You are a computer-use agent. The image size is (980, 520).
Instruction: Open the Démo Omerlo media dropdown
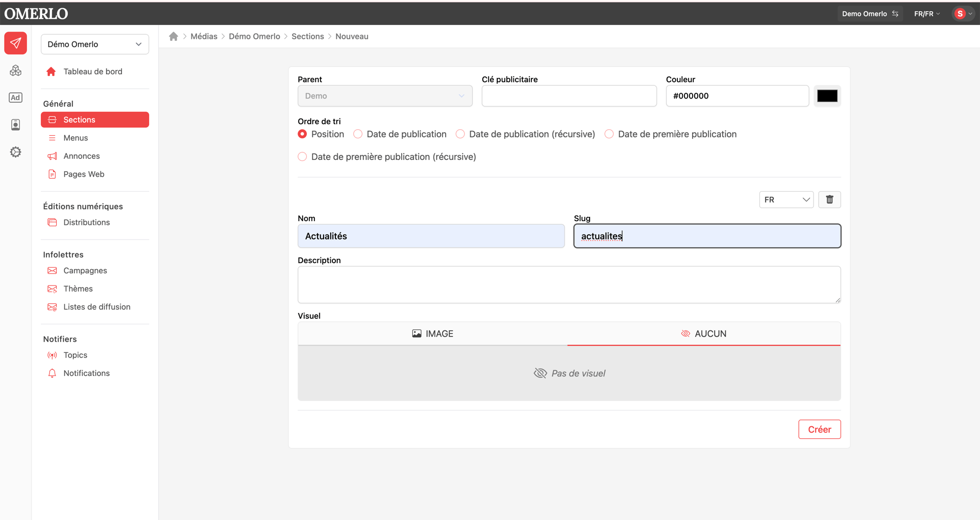[95, 44]
